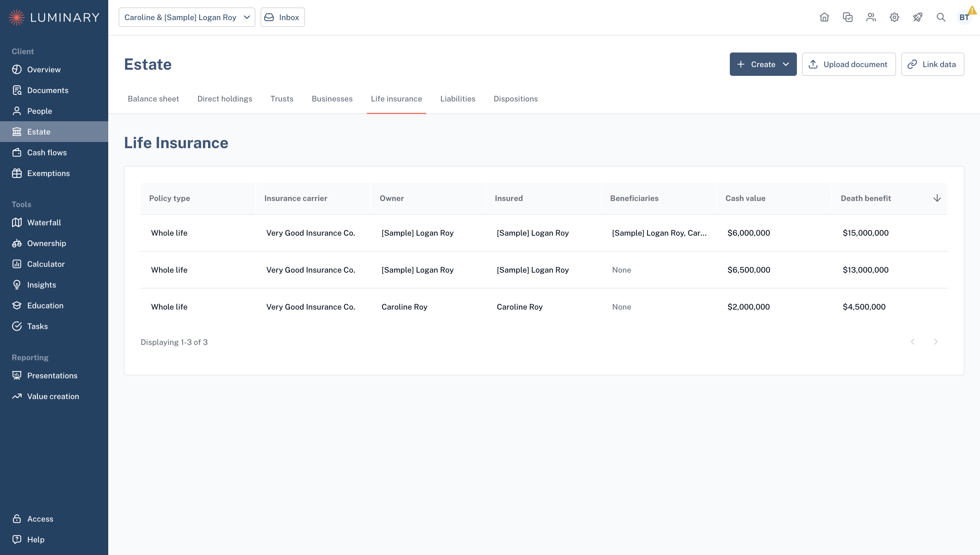The width and height of the screenshot is (980, 555).
Task: Click beneficiaries "[Sample] Logan Roy, Car..." cell
Action: 659,233
